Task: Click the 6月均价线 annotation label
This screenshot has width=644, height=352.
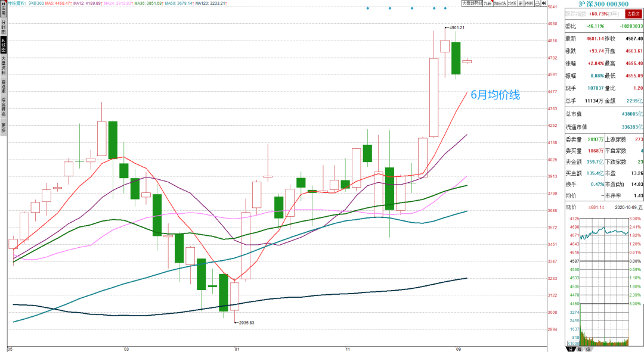Action: click(495, 95)
